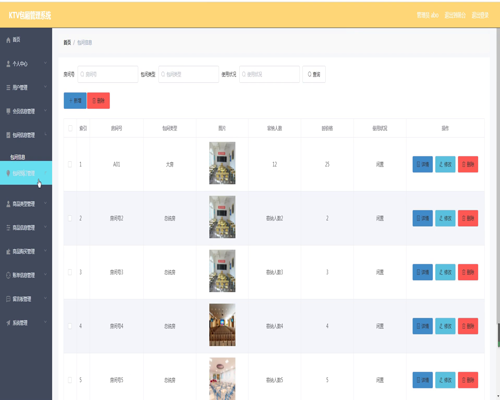Click the badge icon beside 会员信息管理

click(x=8, y=111)
